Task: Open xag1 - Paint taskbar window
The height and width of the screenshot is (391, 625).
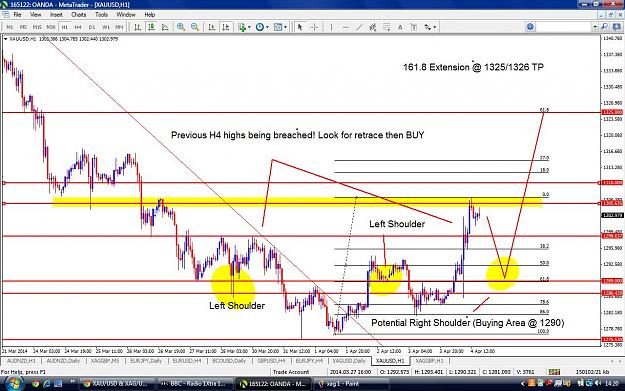Action: pos(351,384)
